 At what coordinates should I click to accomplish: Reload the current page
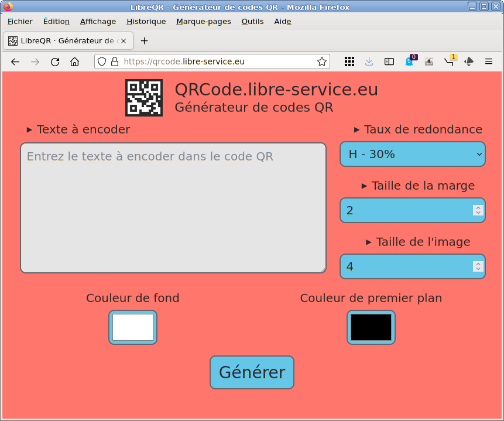pos(55,61)
